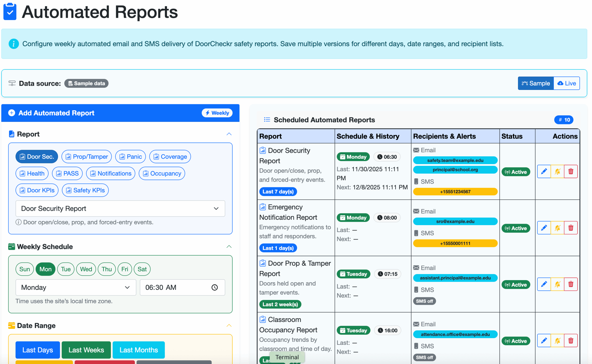This screenshot has height=364, width=592.
Task: Click the envelope icon in Door Security row
Action: 416,150
